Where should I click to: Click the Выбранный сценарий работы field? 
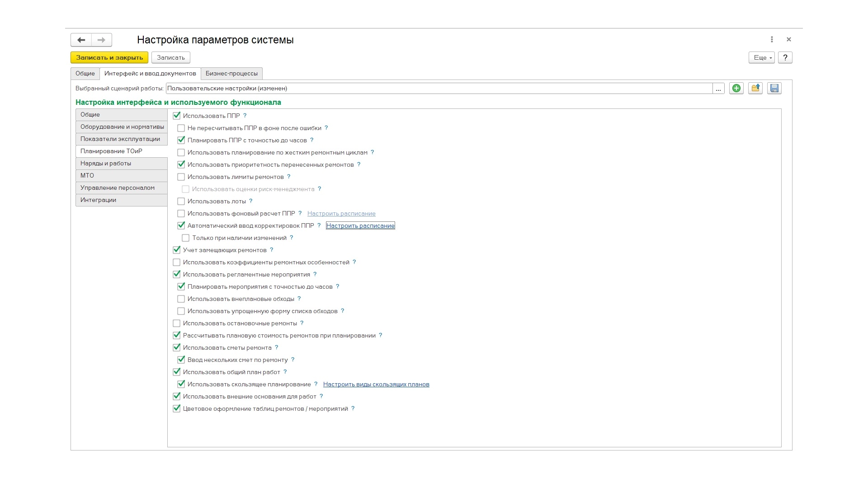point(439,88)
